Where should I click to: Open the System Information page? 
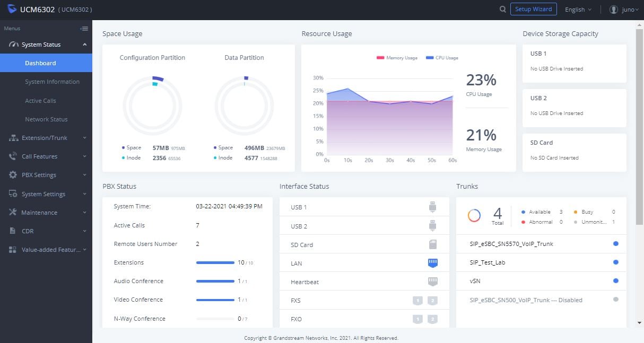pyautogui.click(x=52, y=82)
